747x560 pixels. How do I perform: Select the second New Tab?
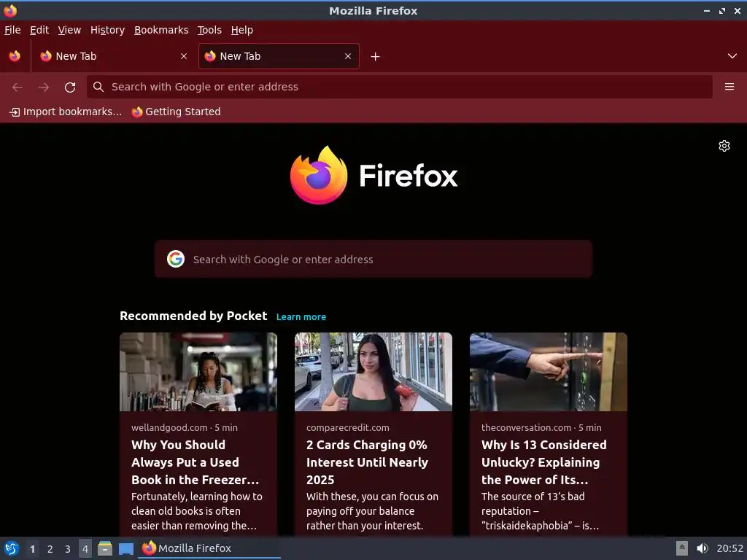pos(279,56)
